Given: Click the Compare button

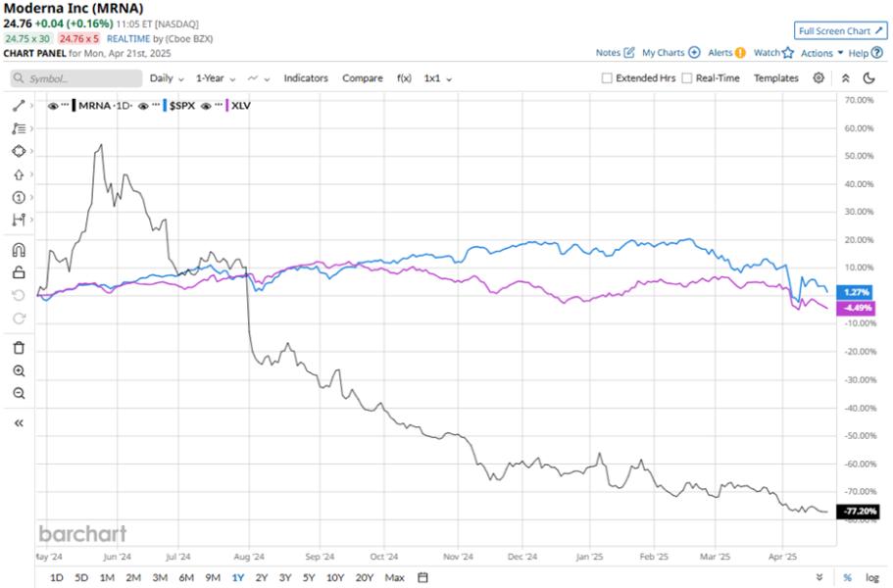Looking at the screenshot, I should pyautogui.click(x=363, y=78).
